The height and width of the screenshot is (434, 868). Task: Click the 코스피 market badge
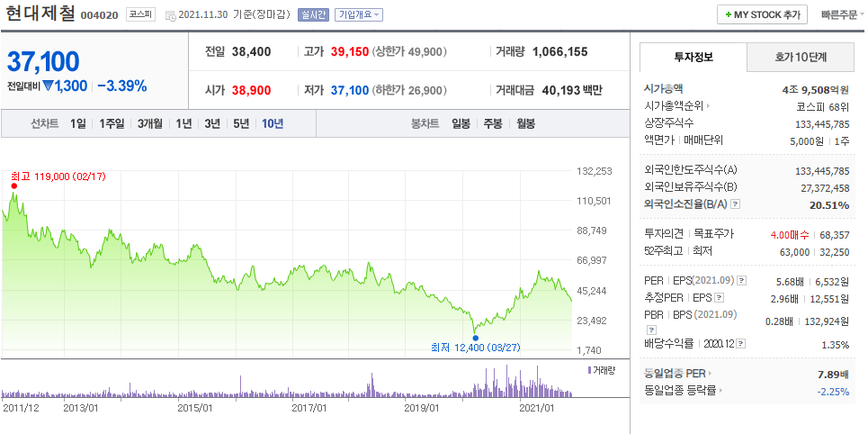pyautogui.click(x=141, y=15)
